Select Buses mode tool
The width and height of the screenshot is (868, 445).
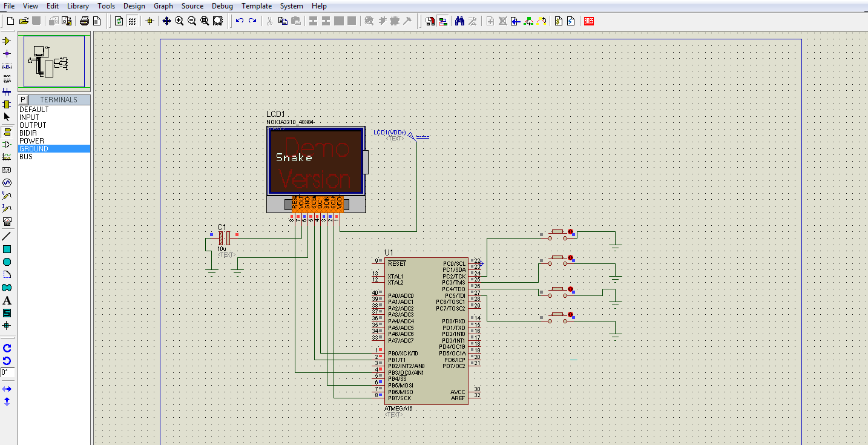7,91
